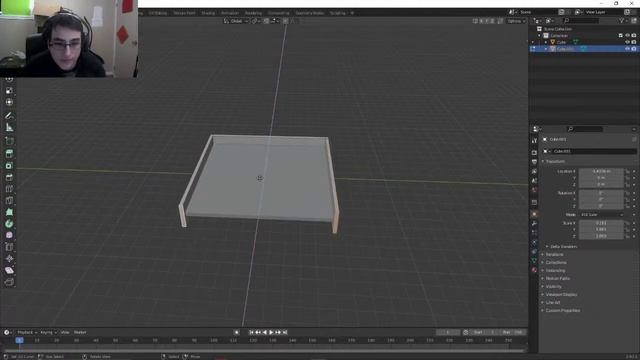Image resolution: width=640 pixels, height=360 pixels.
Task: Expand the Relations panel
Action: click(x=552, y=254)
